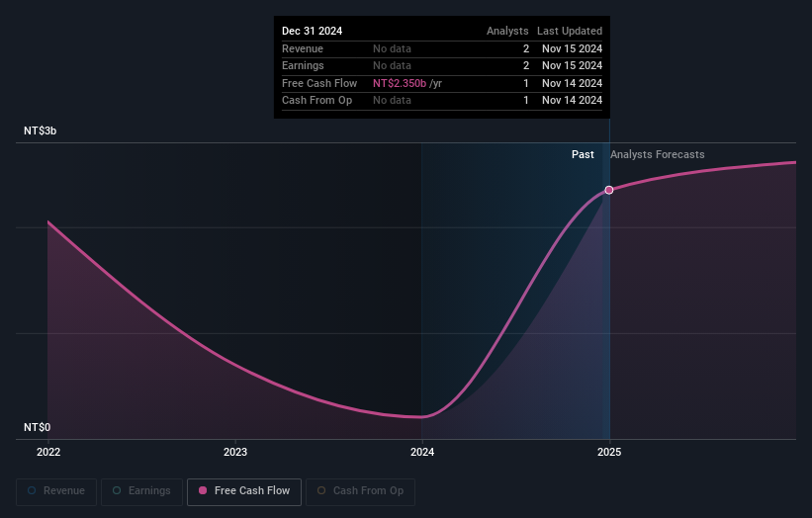Screen dimensions: 812x518
Task: Click the Cash From Op row label in tooltip
Action: 316,101
